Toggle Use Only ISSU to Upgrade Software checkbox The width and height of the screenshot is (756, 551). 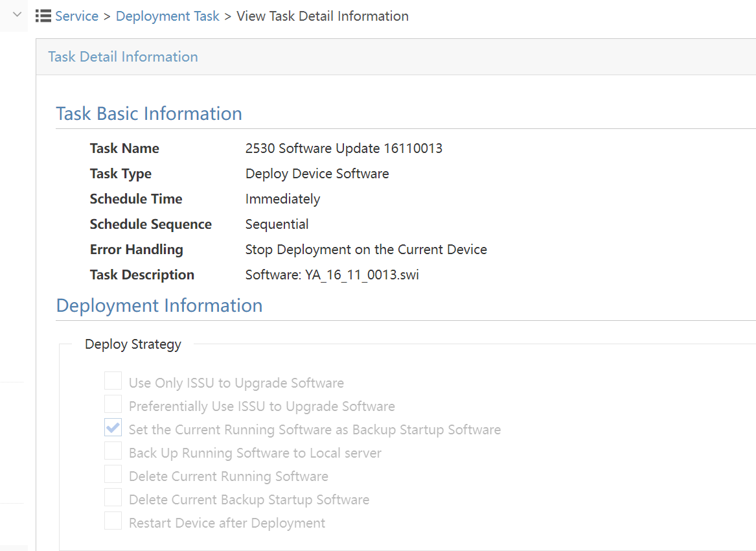[113, 381]
